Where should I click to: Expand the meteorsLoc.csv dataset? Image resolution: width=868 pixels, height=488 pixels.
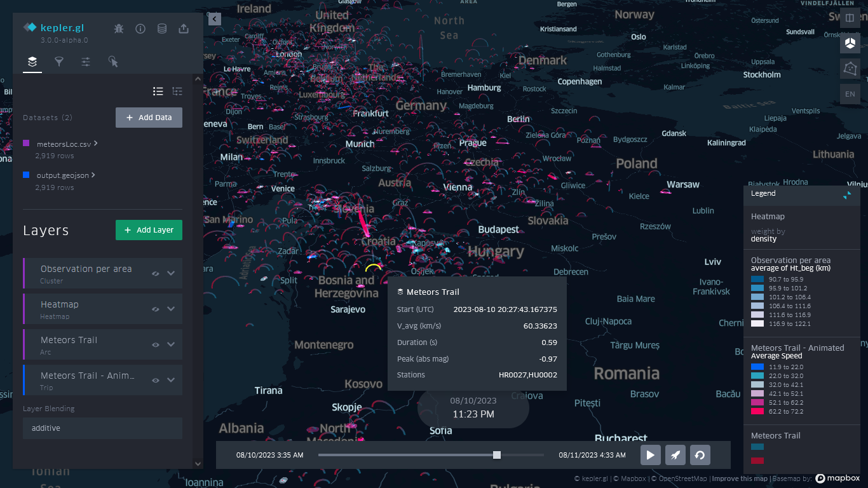[96, 144]
